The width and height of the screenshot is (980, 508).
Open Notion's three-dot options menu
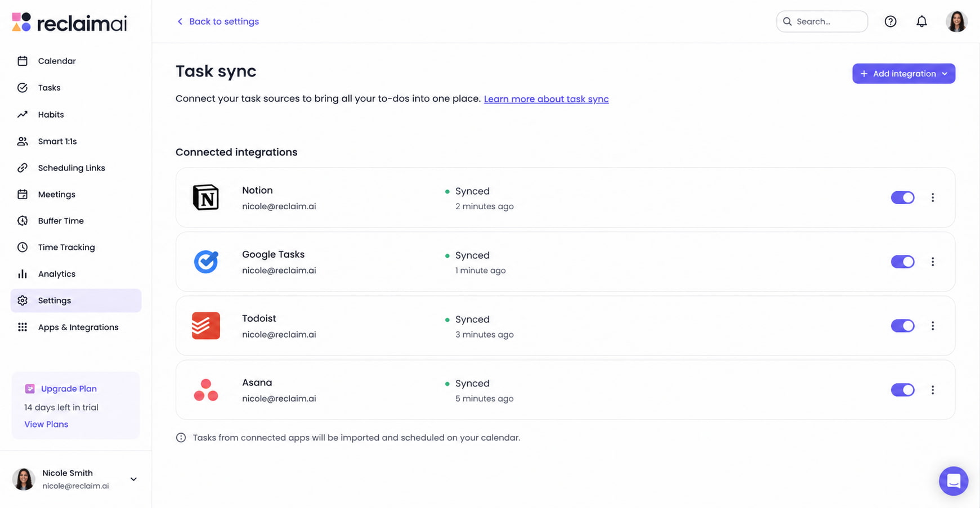933,197
